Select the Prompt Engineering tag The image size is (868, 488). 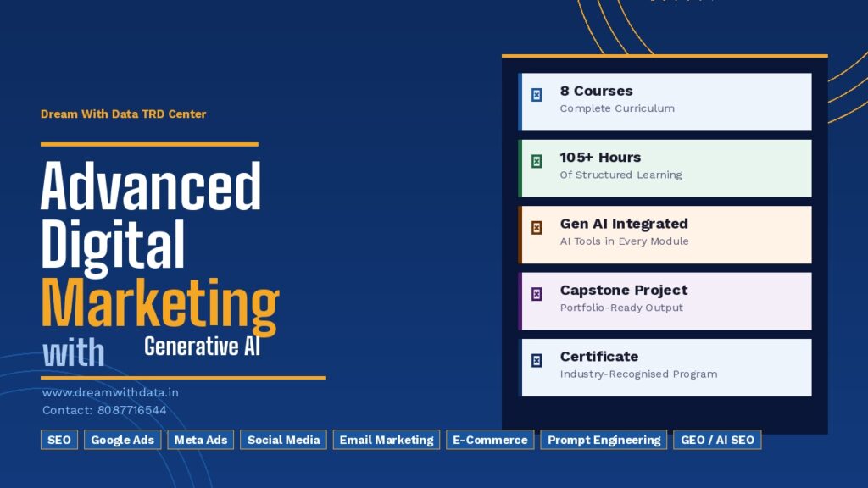click(604, 440)
